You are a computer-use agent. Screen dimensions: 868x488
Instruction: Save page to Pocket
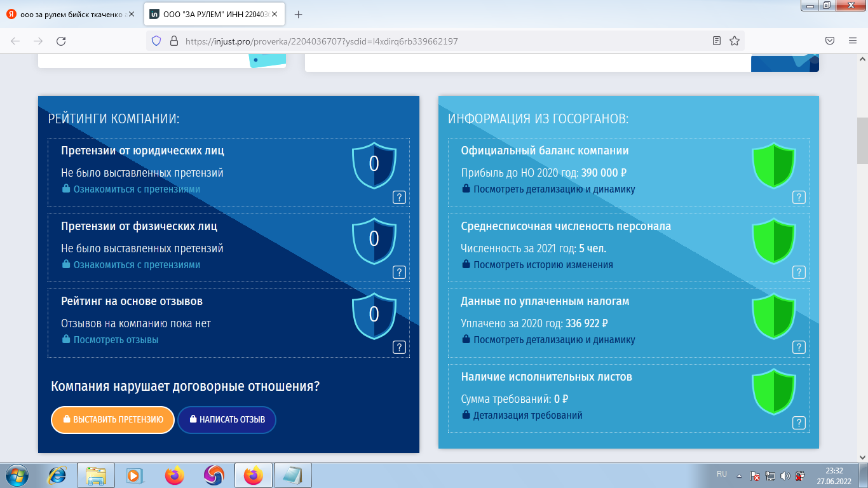tap(830, 41)
